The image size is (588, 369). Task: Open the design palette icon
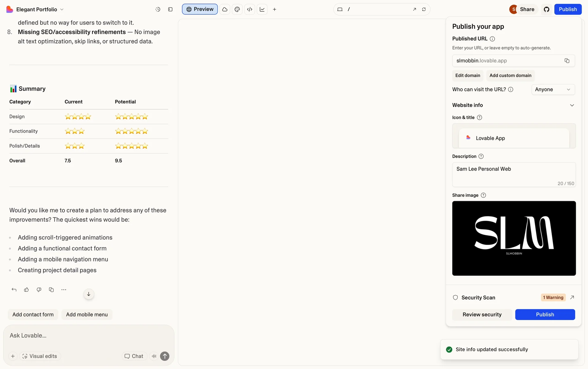click(237, 9)
